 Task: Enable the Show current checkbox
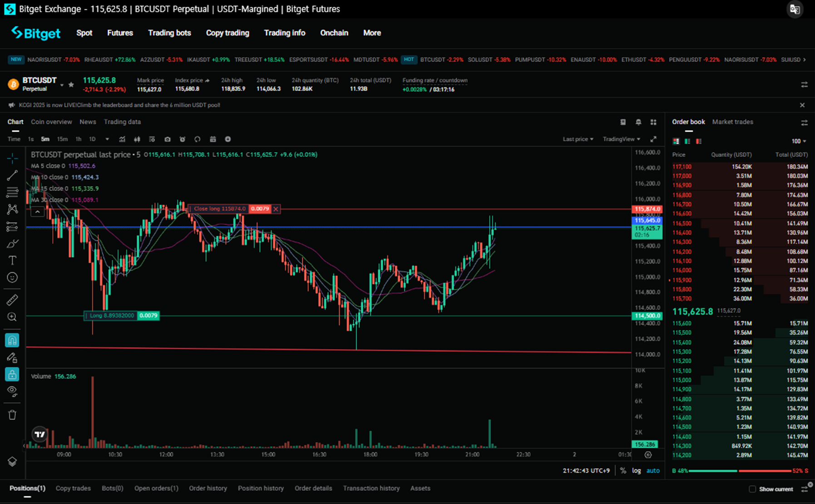point(752,489)
